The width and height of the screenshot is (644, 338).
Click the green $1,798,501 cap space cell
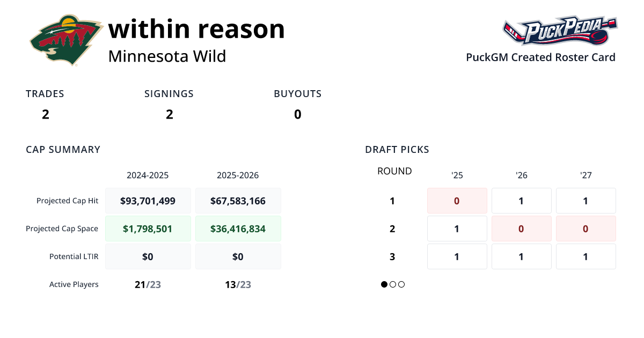[148, 229]
